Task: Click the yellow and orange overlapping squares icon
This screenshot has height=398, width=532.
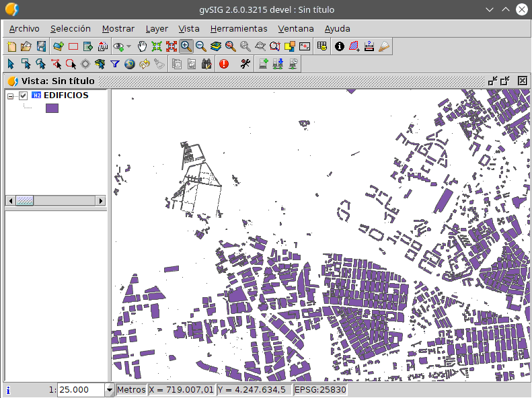Action: coord(290,46)
